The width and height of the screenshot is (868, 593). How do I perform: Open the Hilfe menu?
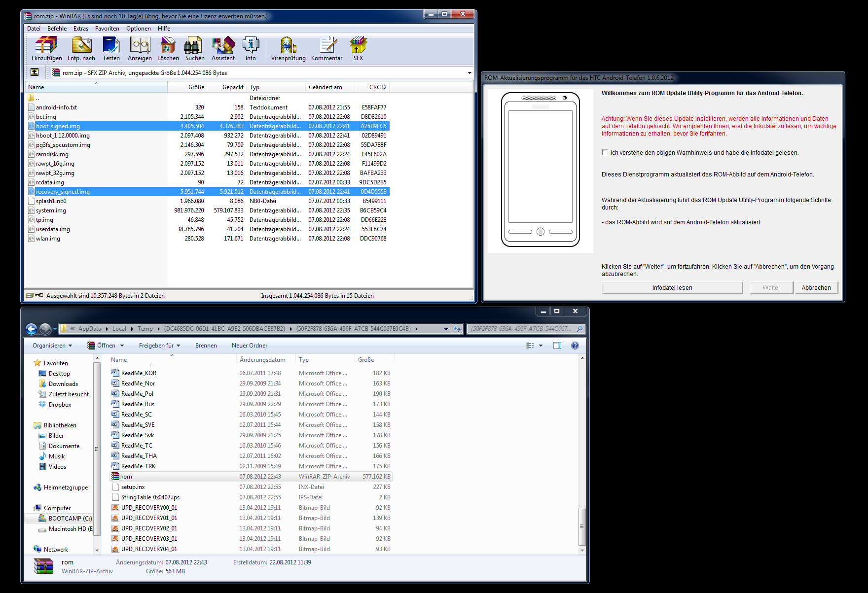[x=164, y=29]
